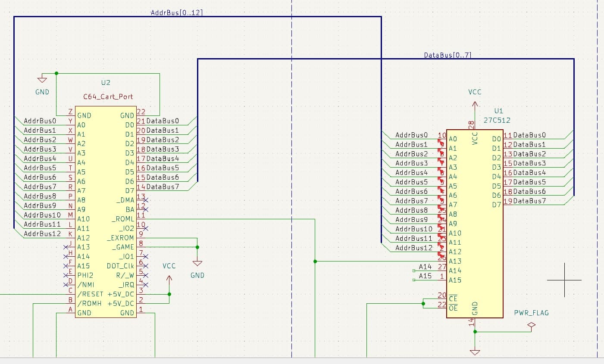Image resolution: width=604 pixels, height=364 pixels.
Task: Click the U1 reference designator of the 27C512
Action: pos(498,111)
